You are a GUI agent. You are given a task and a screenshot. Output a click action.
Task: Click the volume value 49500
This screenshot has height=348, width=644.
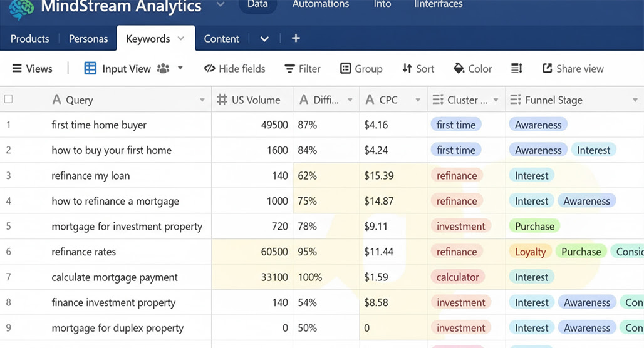[274, 125]
